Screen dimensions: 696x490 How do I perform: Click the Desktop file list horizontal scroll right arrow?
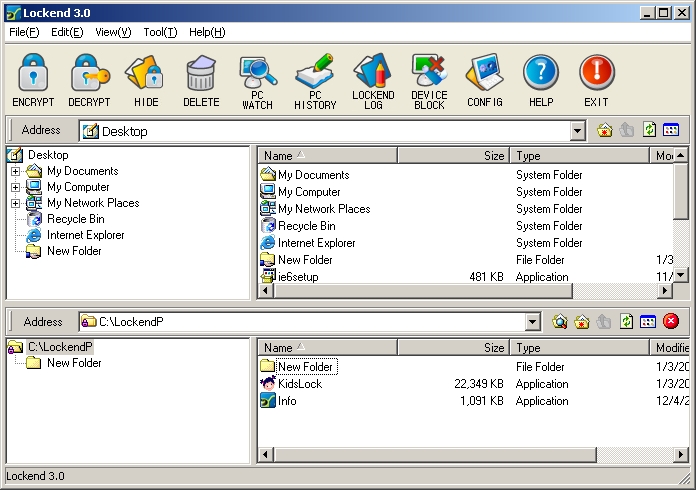664,291
